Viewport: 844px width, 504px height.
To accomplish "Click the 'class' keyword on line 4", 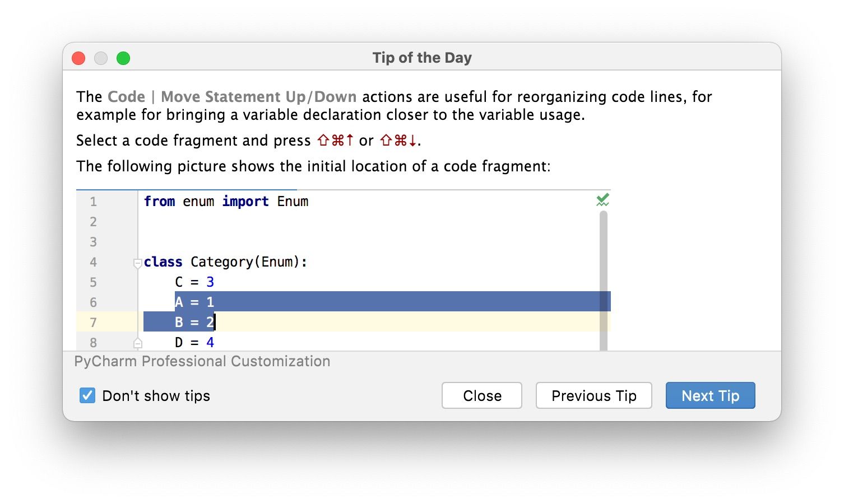I will (x=163, y=262).
